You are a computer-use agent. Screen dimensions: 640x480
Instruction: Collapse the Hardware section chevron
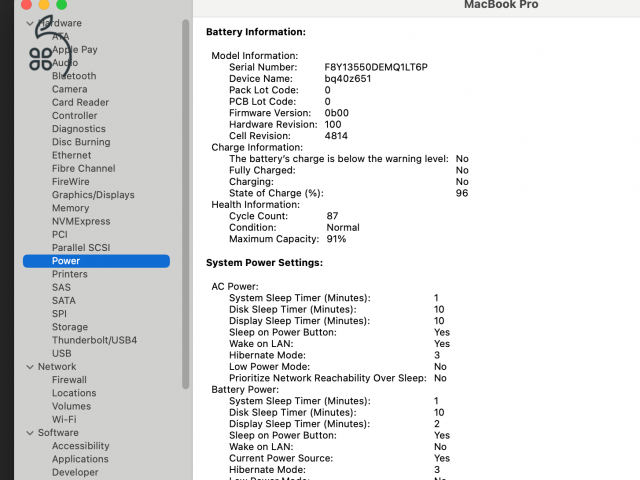30,23
